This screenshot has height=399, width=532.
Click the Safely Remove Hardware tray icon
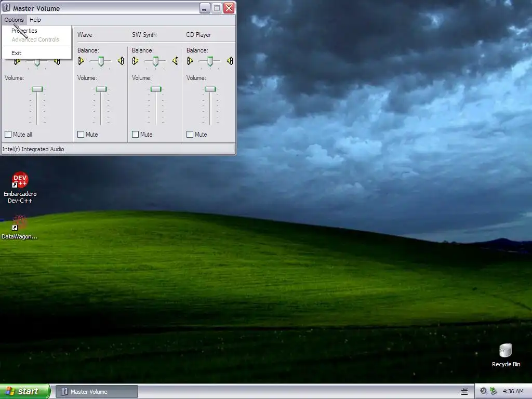click(494, 391)
